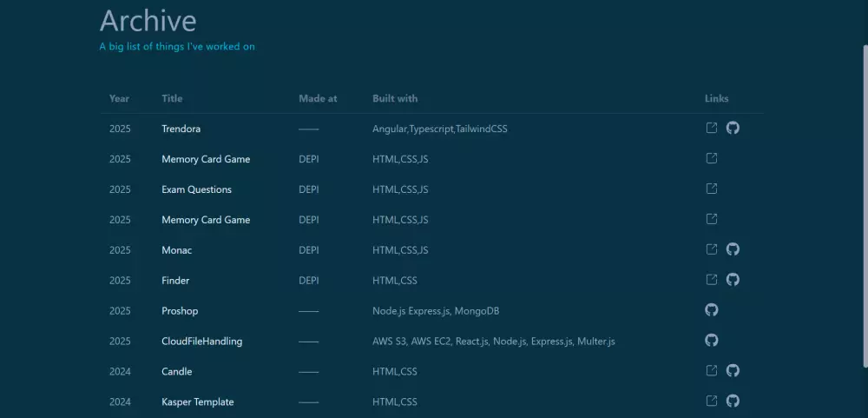
Task: Open Trendora external live link icon
Action: point(712,128)
